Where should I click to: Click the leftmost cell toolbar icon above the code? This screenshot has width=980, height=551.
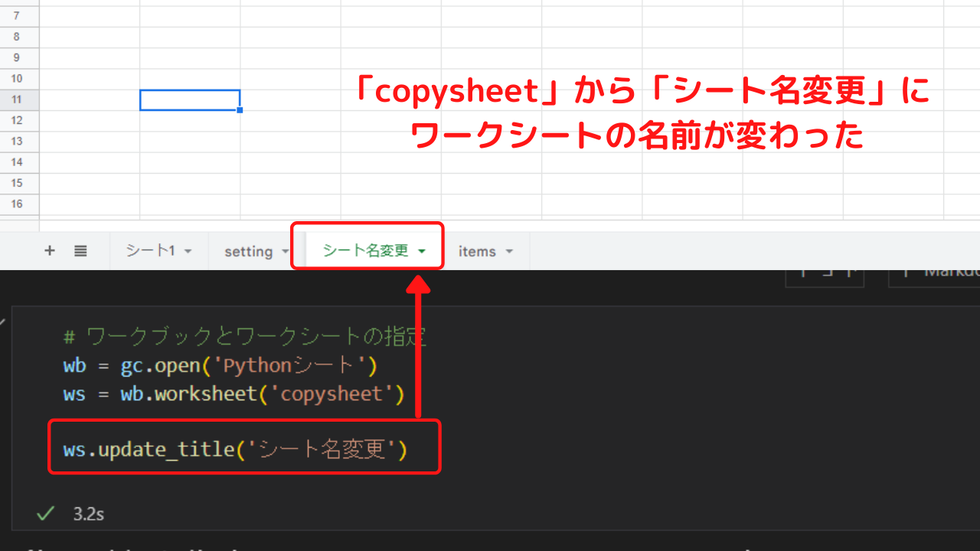coord(802,272)
